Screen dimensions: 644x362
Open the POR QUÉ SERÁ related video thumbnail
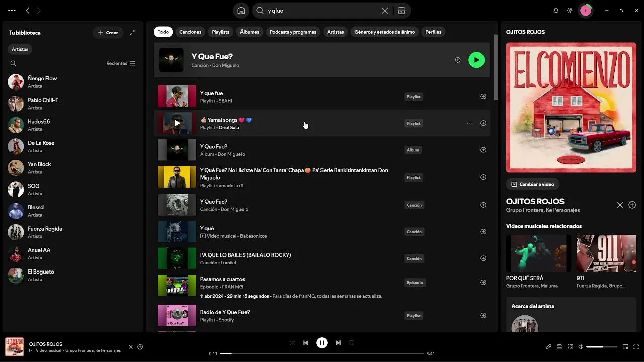(538, 253)
